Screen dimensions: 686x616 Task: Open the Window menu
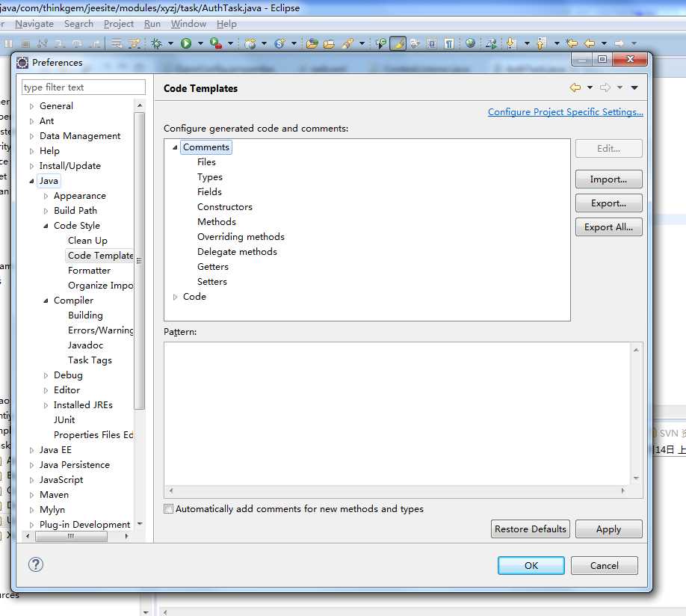coord(188,24)
